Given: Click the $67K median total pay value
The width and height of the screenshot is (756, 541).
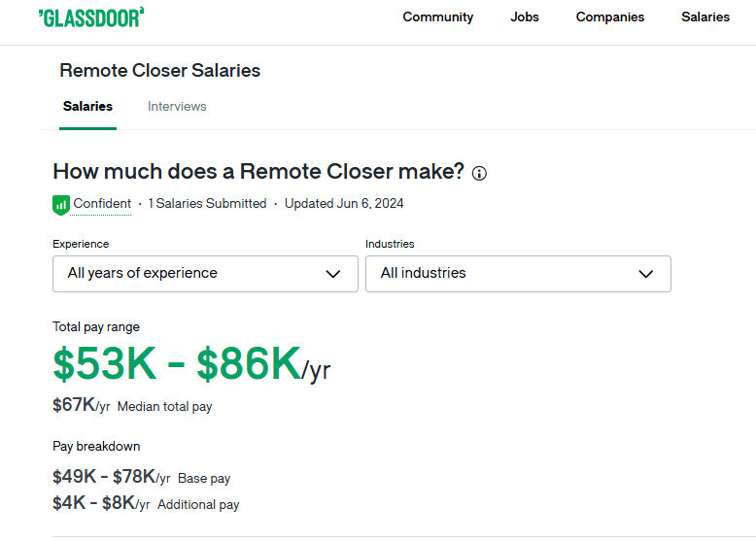Looking at the screenshot, I should 75,405.
